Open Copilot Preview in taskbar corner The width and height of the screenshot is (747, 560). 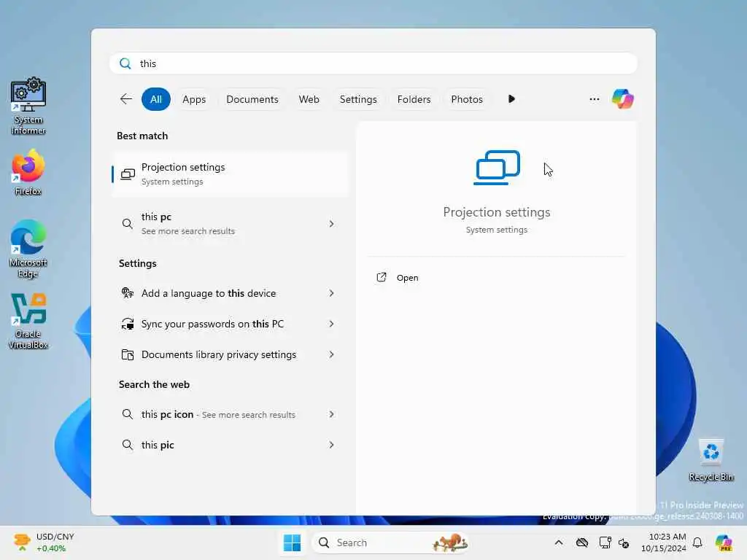point(724,542)
